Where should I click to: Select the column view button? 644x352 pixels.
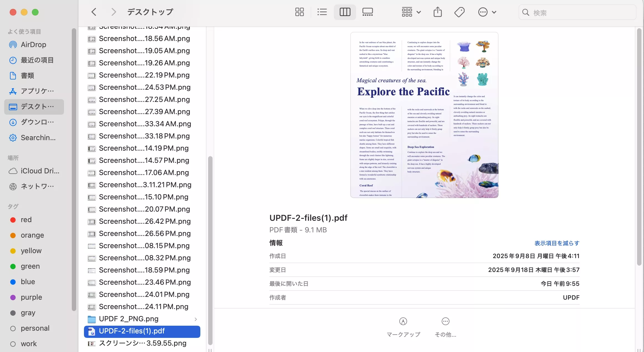(x=345, y=12)
